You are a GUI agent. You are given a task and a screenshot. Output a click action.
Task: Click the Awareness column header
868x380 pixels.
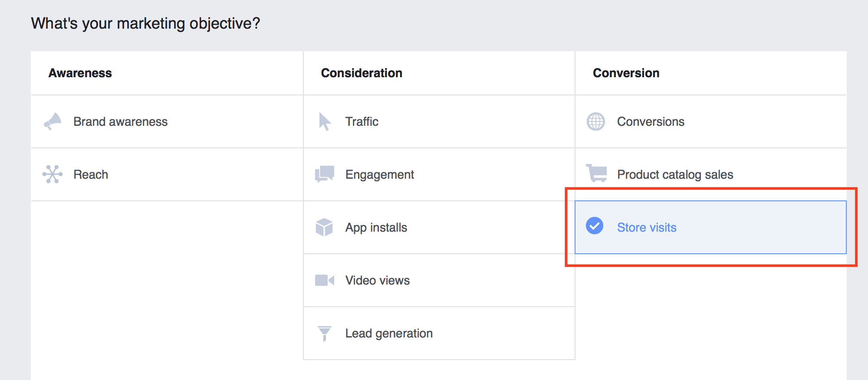pos(80,73)
